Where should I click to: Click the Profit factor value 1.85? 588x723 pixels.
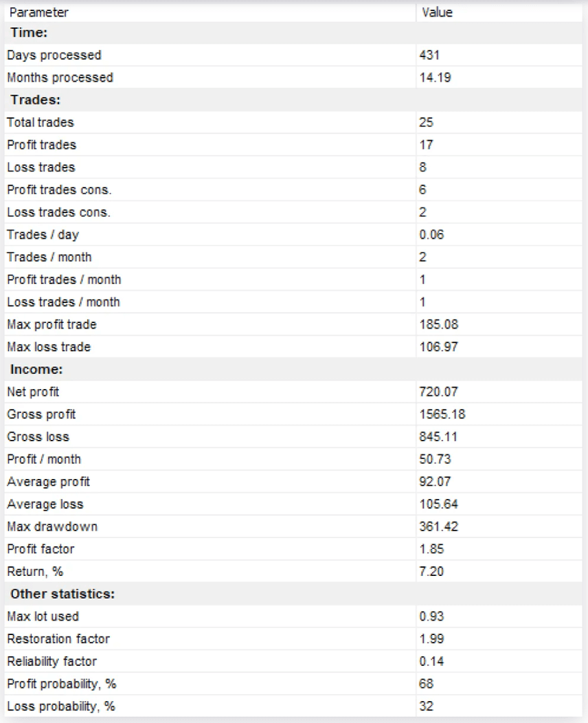pyautogui.click(x=431, y=549)
